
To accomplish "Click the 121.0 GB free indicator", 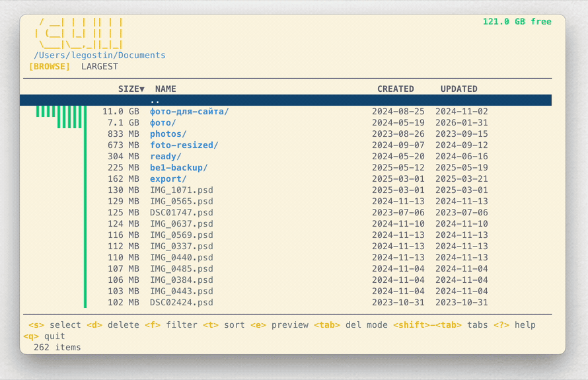I will [x=517, y=22].
